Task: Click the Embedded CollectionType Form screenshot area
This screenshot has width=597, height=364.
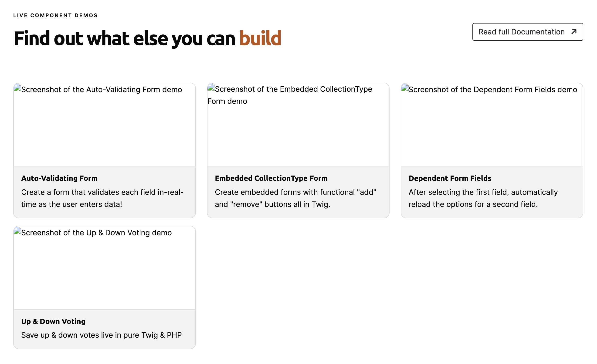Action: click(298, 125)
